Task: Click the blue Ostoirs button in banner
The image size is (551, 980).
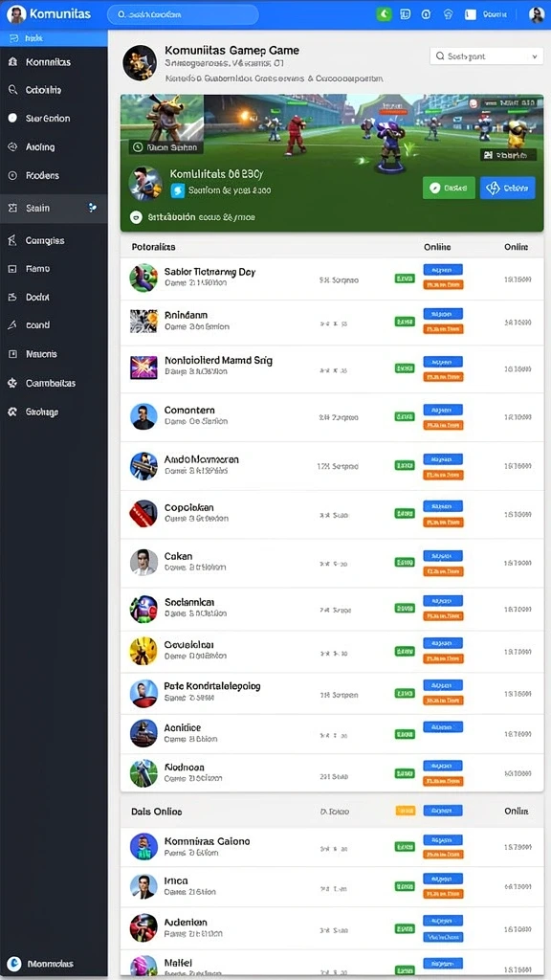Action: 507,188
